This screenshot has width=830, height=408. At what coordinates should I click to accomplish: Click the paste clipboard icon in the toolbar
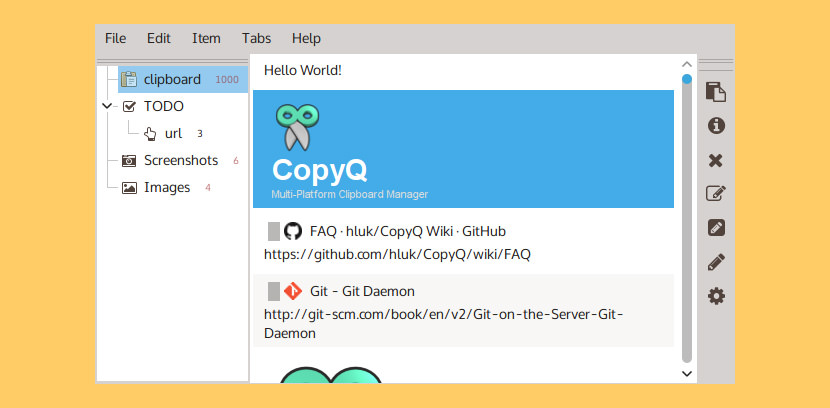[x=715, y=92]
